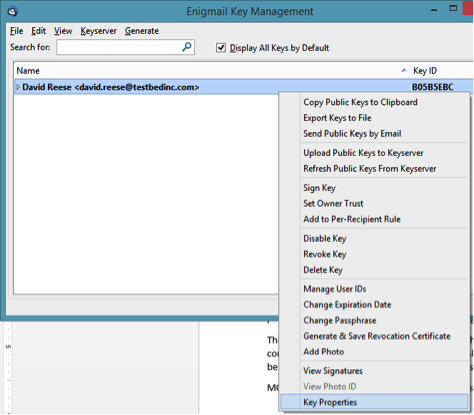Select Set Owner Trust
The image size is (474, 415).
[333, 204]
